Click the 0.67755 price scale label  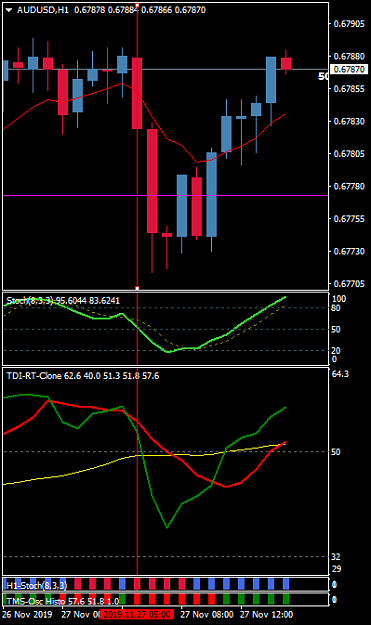349,219
